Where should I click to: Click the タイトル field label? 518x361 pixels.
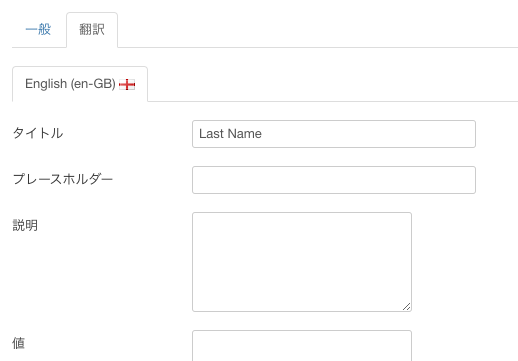coord(38,133)
